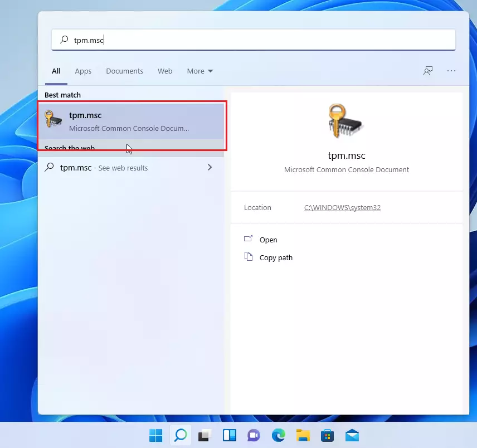Screen dimensions: 477x448
Task: Click the Location label in preview pane
Action: [257, 207]
